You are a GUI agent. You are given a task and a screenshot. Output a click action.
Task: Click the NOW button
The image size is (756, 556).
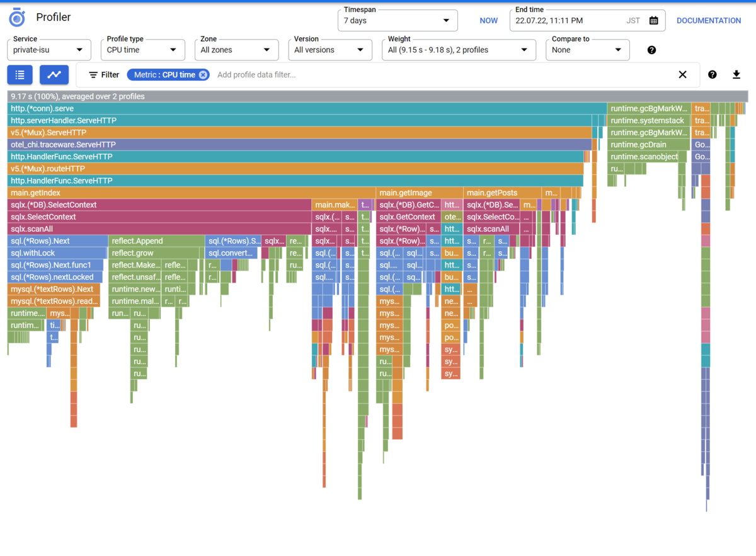click(489, 21)
